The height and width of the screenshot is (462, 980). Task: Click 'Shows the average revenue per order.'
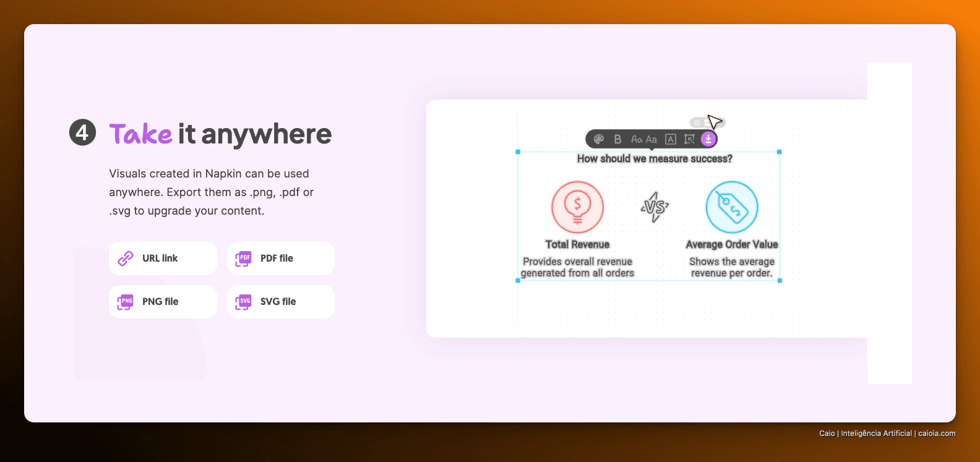point(732,267)
